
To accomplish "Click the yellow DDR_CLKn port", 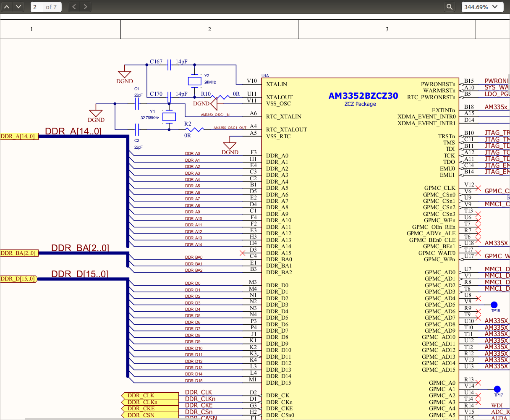I will pyautogui.click(x=150, y=402).
